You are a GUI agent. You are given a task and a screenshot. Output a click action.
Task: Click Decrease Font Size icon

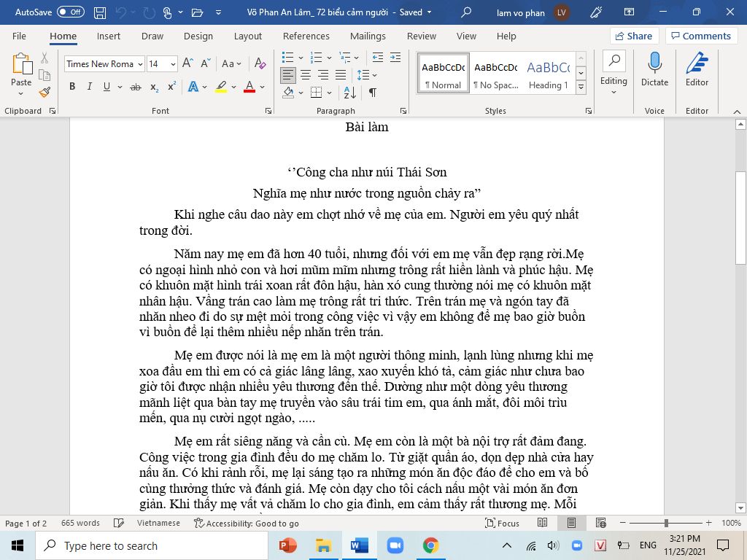coord(205,63)
